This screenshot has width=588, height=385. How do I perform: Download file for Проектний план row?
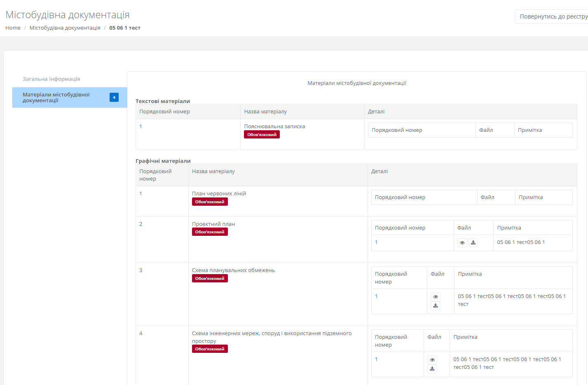pos(473,243)
